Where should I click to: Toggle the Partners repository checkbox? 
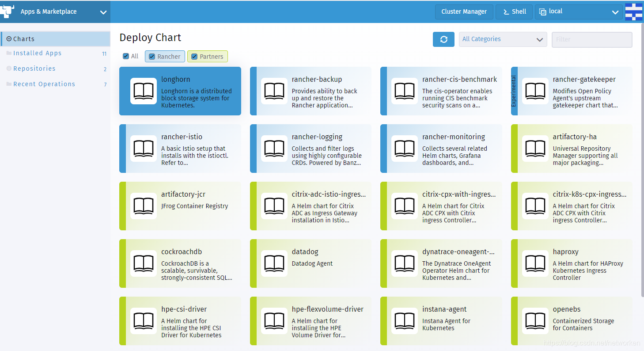coord(194,57)
